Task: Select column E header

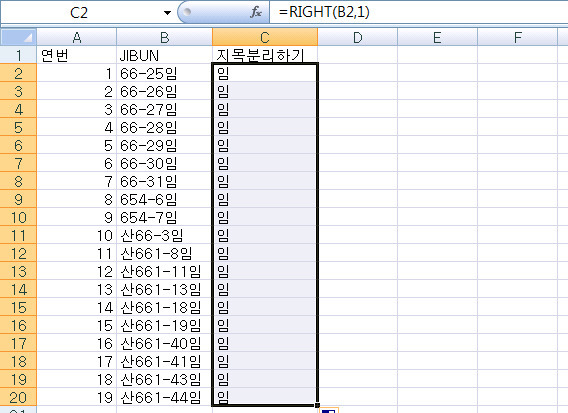Action: [437, 37]
